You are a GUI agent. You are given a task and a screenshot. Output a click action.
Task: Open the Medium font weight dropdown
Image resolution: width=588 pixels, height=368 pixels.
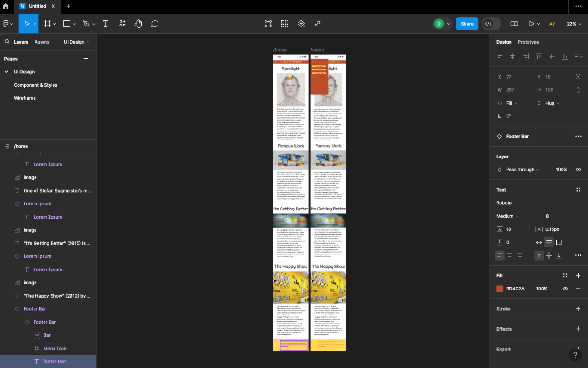(508, 216)
